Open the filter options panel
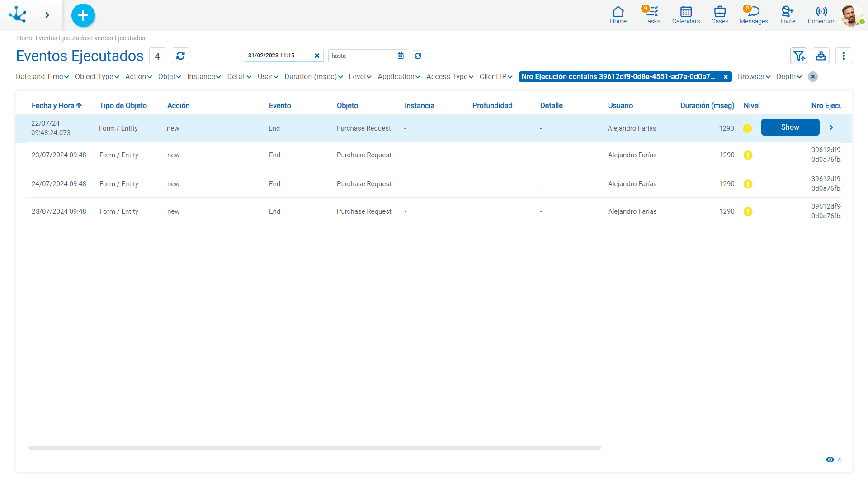868x488 pixels. (x=798, y=56)
